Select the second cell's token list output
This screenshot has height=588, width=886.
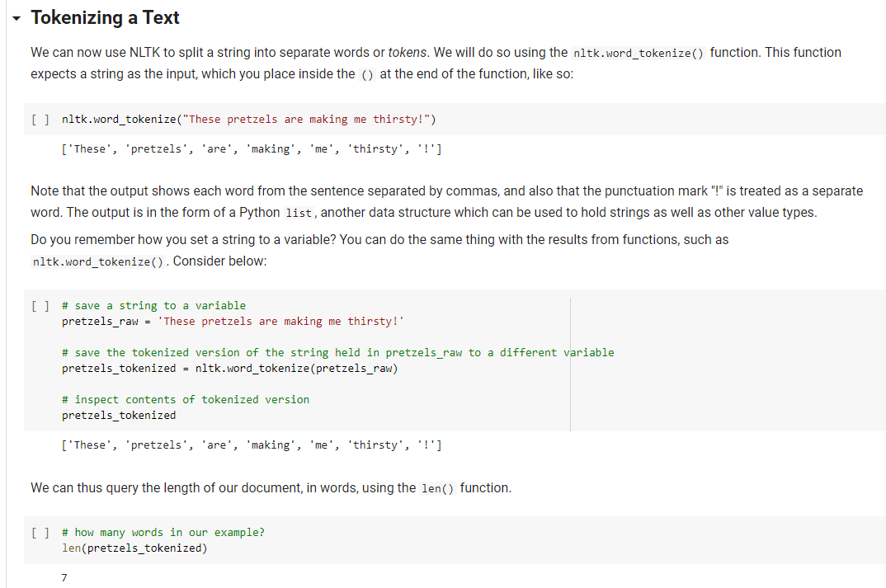point(252,445)
